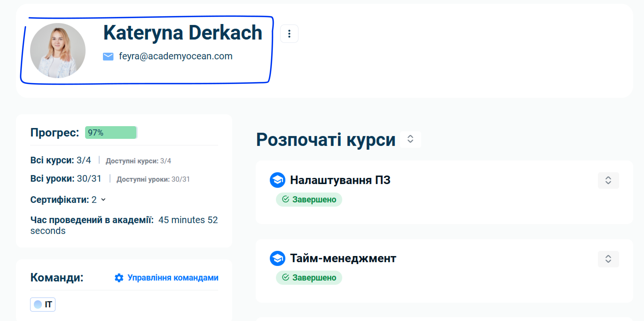Click the Налаштування ПЗ graduation cap icon
The height and width of the screenshot is (321, 644).
point(277,180)
